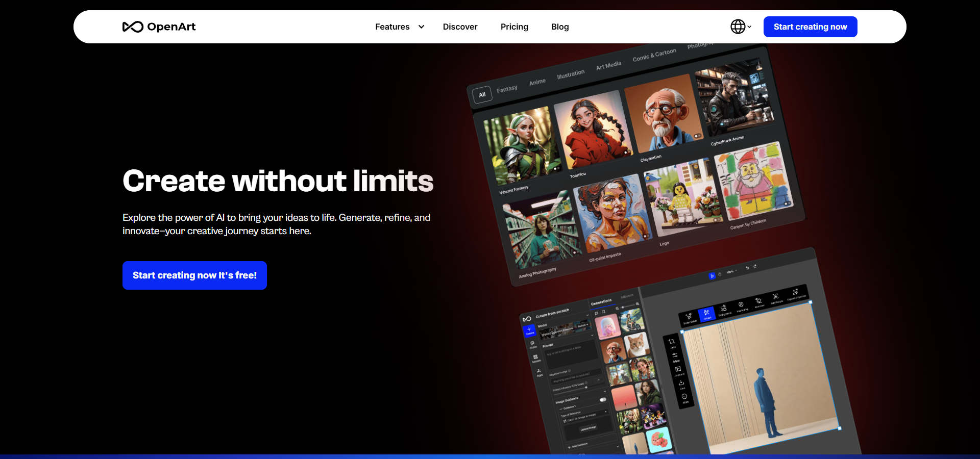The height and width of the screenshot is (459, 980).
Task: Click the OpenArt infinity logo icon
Action: click(x=133, y=27)
